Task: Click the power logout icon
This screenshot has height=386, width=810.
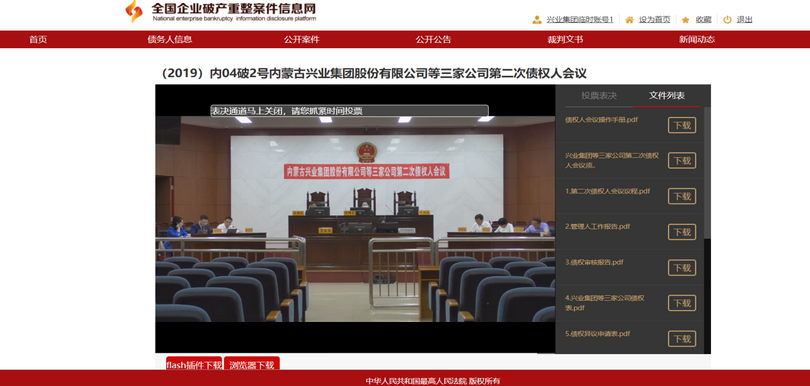Action: [x=727, y=20]
